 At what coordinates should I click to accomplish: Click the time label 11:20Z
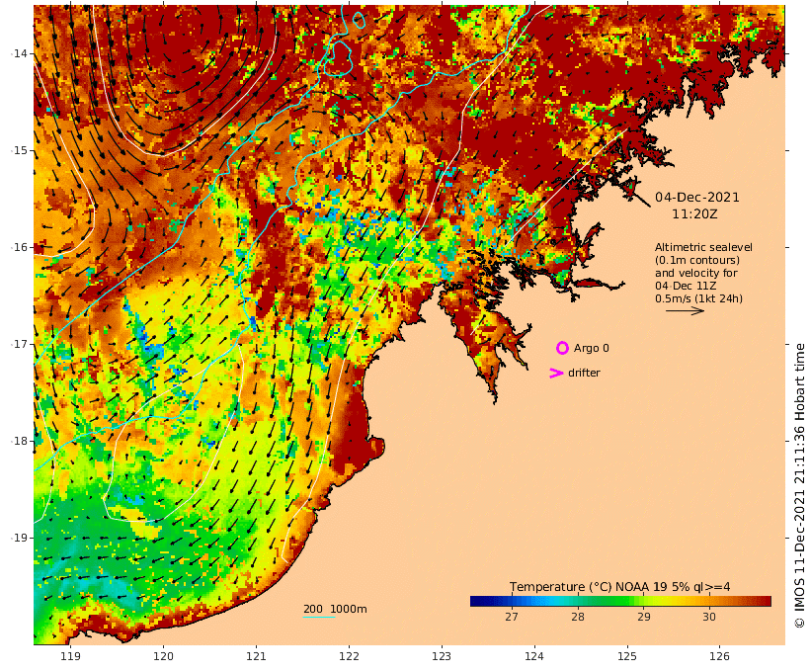(694, 213)
